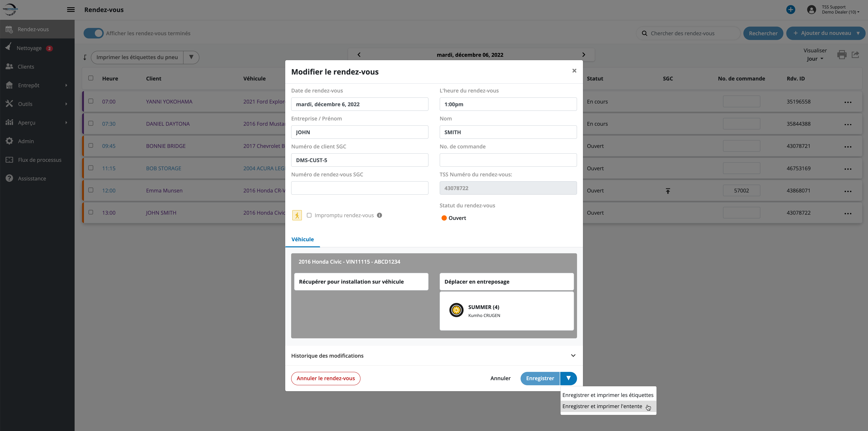Click the SGC upload arrow on Emma Munsen's row
Screen dimensions: 868x431
point(668,191)
